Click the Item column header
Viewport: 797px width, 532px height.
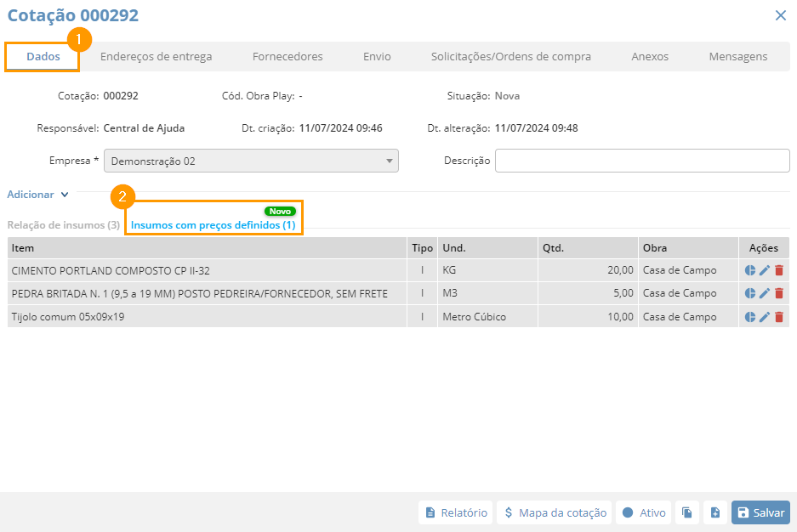click(207, 248)
